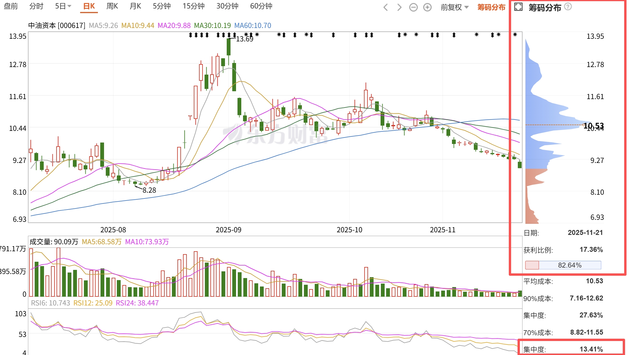The image size is (644, 355).
Task: Zoom out the K-line chart using minus icon
Action: point(413,7)
